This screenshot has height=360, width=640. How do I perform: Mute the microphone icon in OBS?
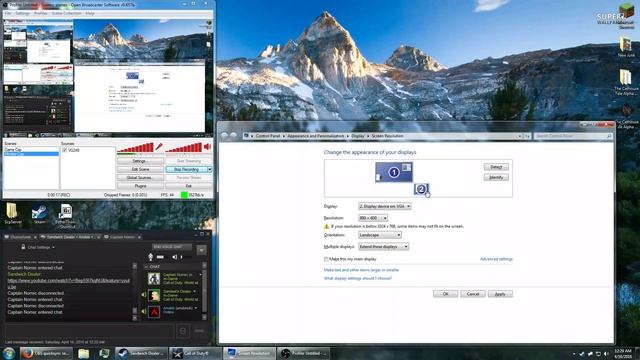pos(159,147)
